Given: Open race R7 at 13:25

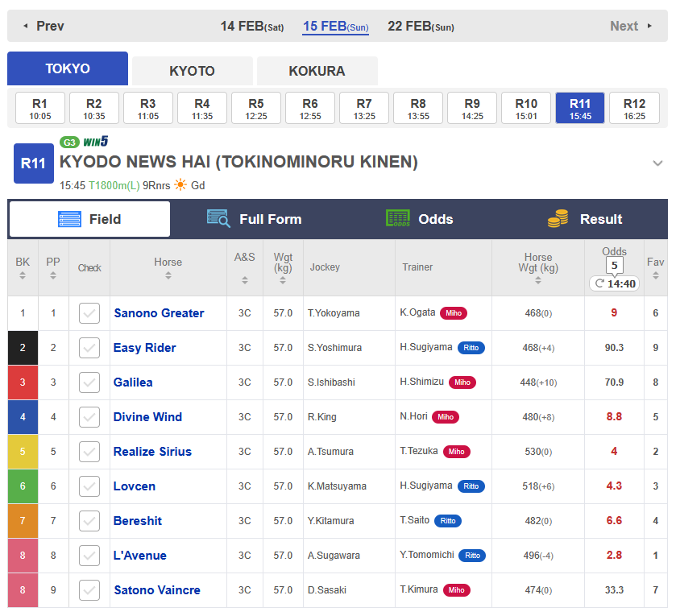Looking at the screenshot, I should [x=364, y=109].
